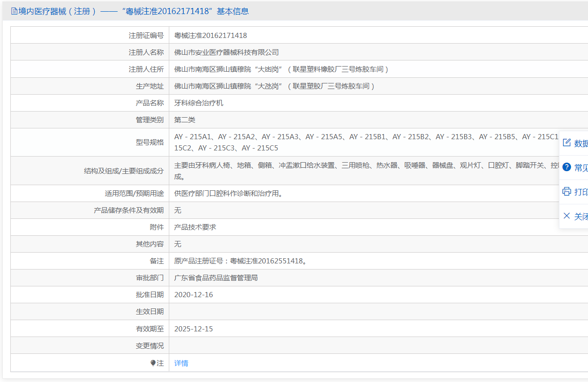Click the lightbulb icon beside 注
Screen dimensions: 588x382
coord(153,363)
